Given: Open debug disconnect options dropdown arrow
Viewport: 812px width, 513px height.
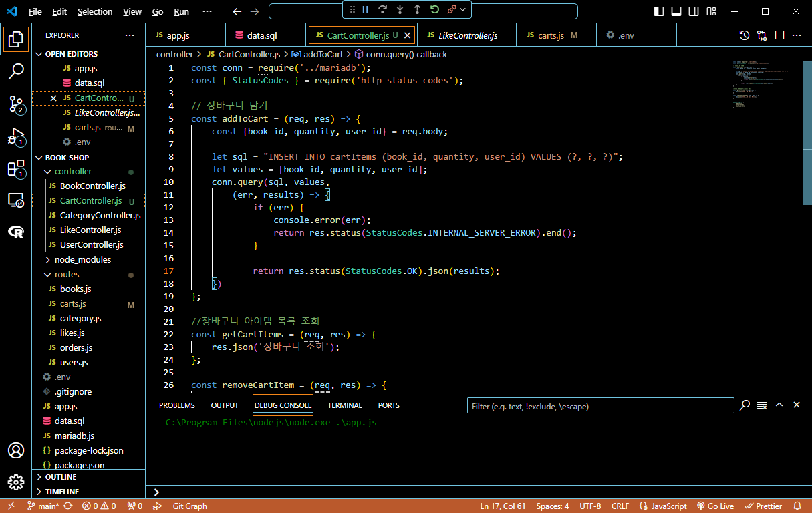Looking at the screenshot, I should [x=462, y=9].
